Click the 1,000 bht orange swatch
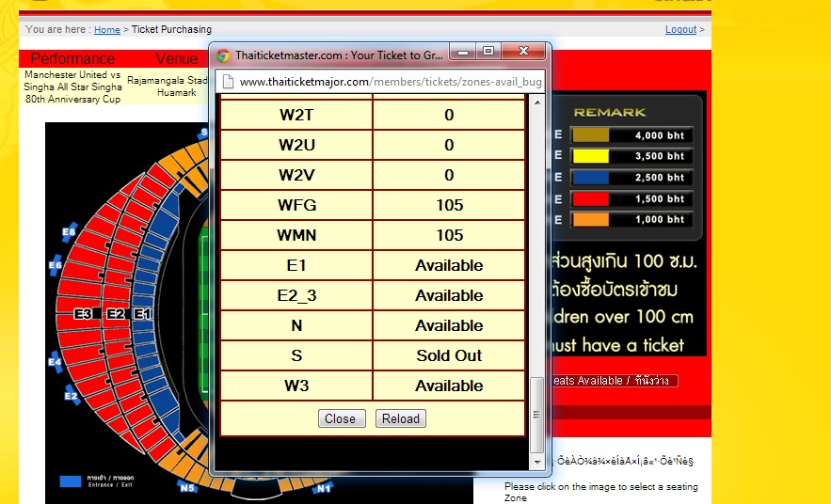Screen dimensions: 831x504 pos(590,220)
